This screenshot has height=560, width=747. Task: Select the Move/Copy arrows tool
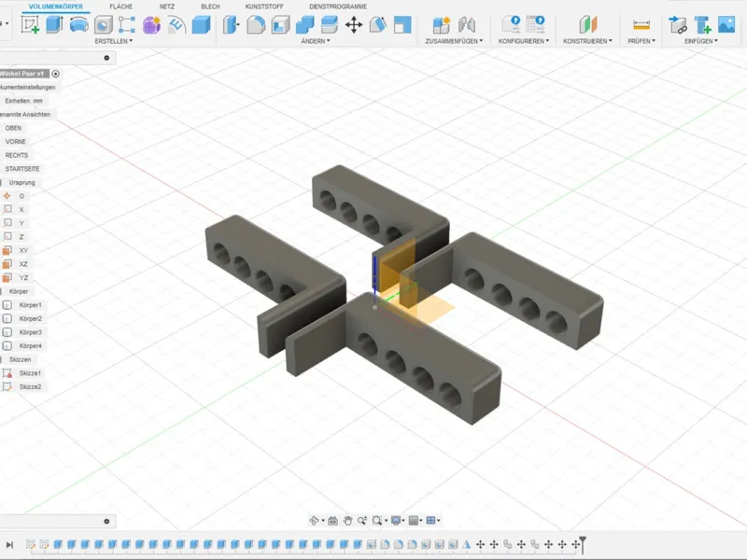[354, 25]
